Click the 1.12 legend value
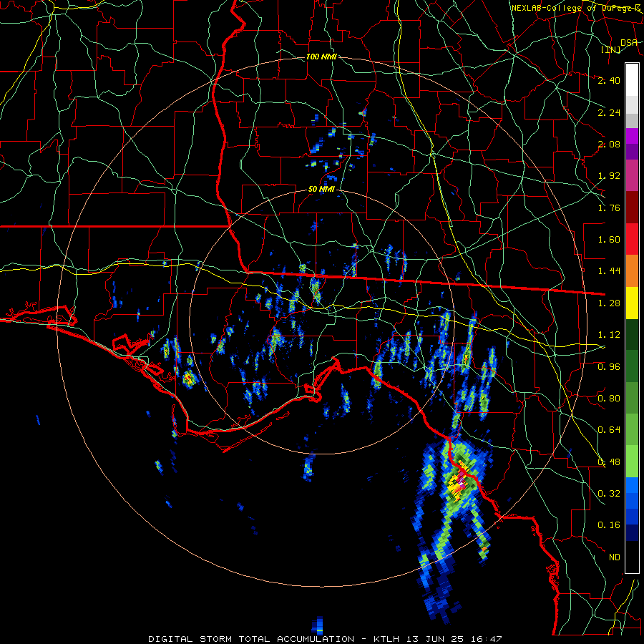The image size is (644, 644). (609, 335)
